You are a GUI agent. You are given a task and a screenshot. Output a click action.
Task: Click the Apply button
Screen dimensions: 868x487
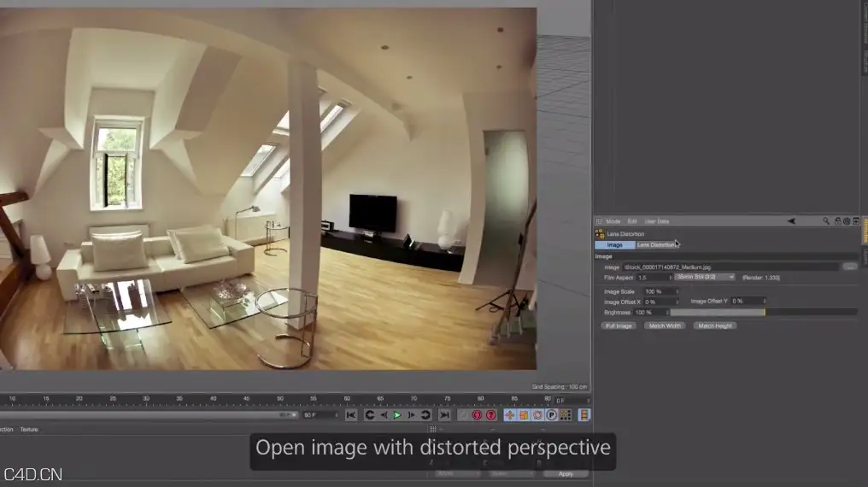tap(566, 473)
